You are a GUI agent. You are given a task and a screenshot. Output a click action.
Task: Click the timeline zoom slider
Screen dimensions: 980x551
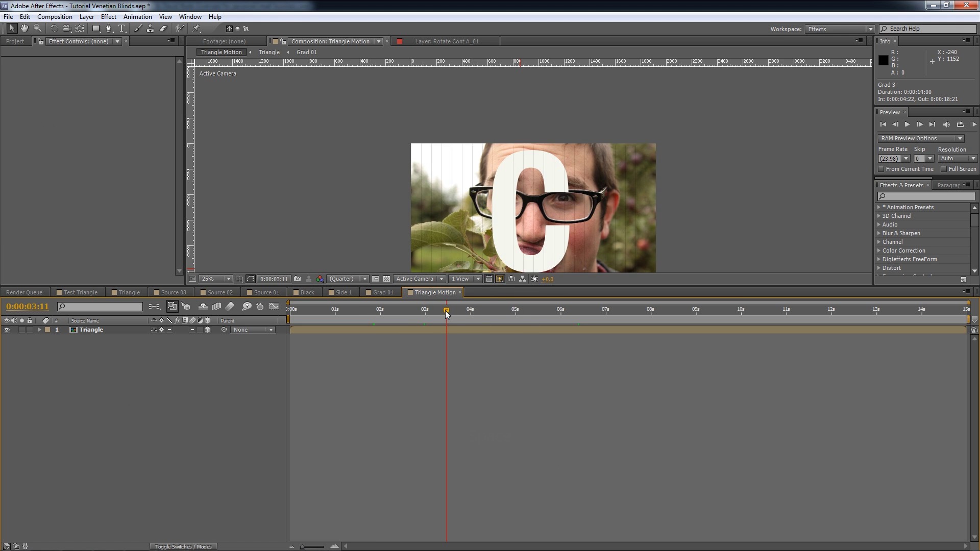click(312, 546)
